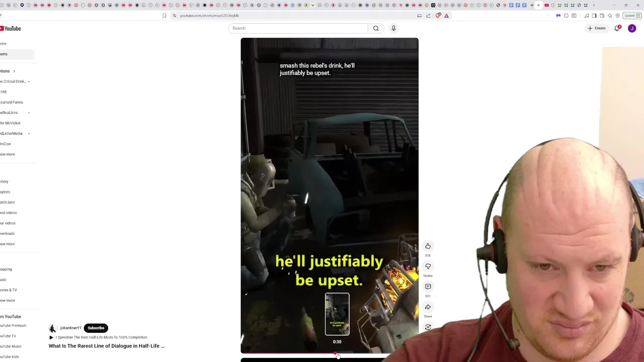Click the cast screen icon in address bar
The width and height of the screenshot is (644, 362).
419,16
